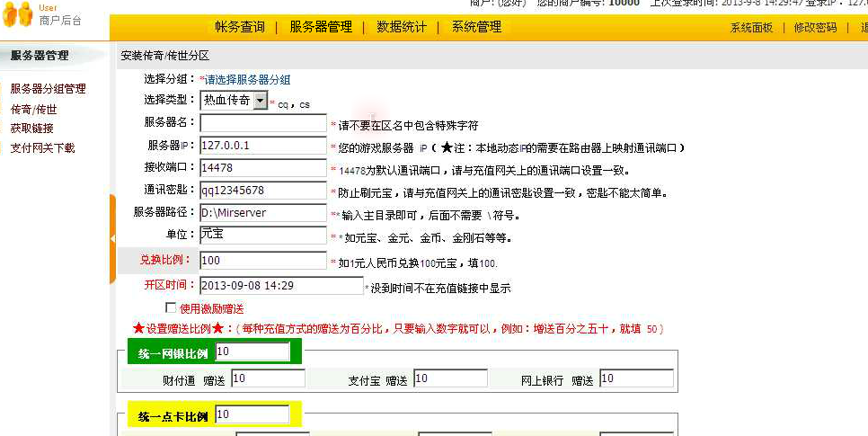Click the 服务器IP field with 127.0.0.1
Image resolution: width=868 pixels, height=436 pixels.
click(x=263, y=146)
